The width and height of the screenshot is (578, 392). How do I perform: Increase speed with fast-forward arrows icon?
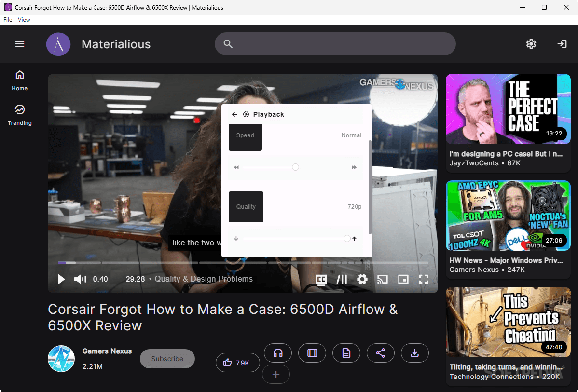tap(354, 167)
